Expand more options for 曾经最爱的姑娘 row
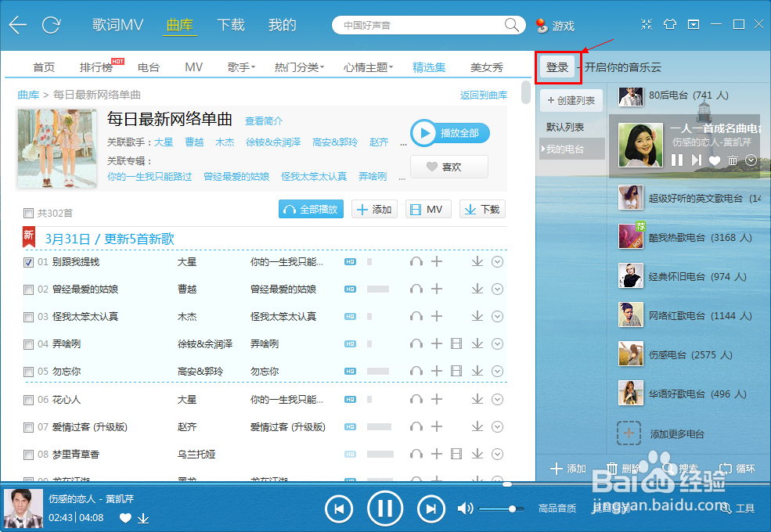 (x=498, y=289)
